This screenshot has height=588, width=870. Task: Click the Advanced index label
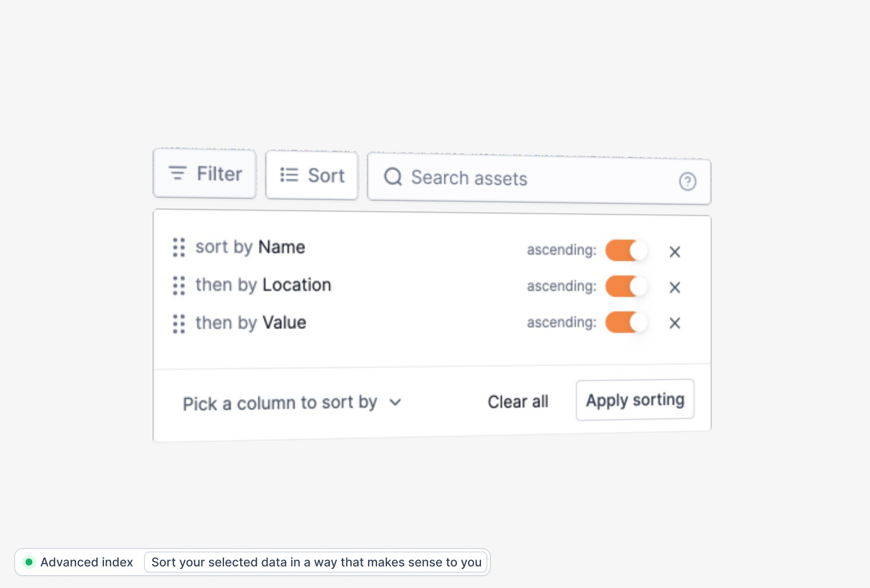(86, 562)
